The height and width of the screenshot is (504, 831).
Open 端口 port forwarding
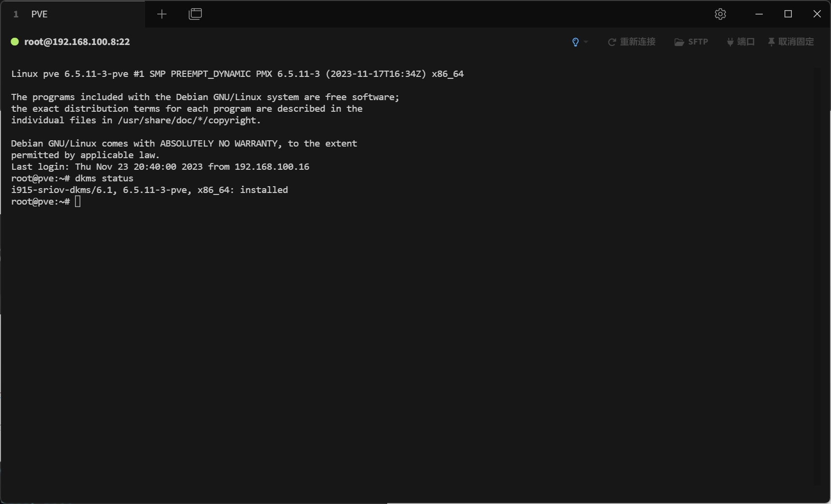click(740, 42)
